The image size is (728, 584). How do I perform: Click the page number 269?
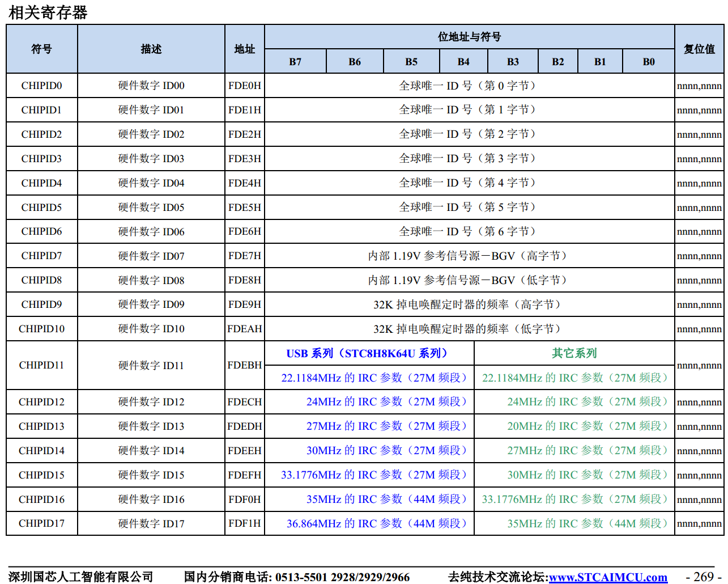click(703, 577)
